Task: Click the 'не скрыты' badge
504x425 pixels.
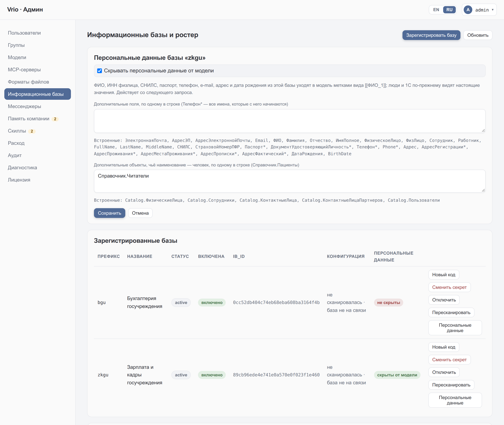Action: [388, 303]
